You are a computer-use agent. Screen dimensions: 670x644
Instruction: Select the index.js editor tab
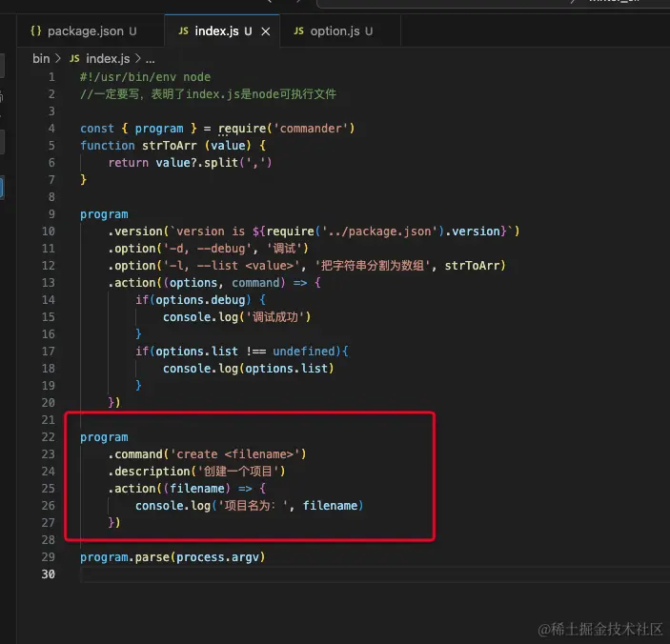point(222,31)
